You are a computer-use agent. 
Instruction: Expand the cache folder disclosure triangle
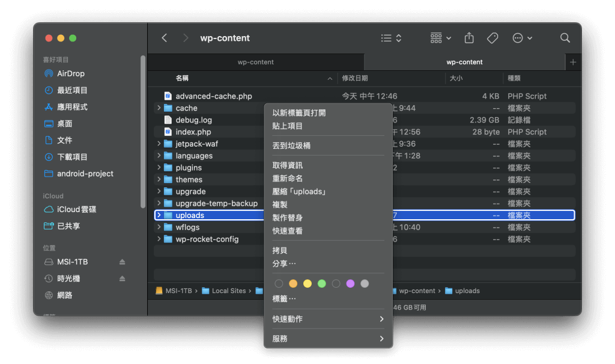pos(159,108)
